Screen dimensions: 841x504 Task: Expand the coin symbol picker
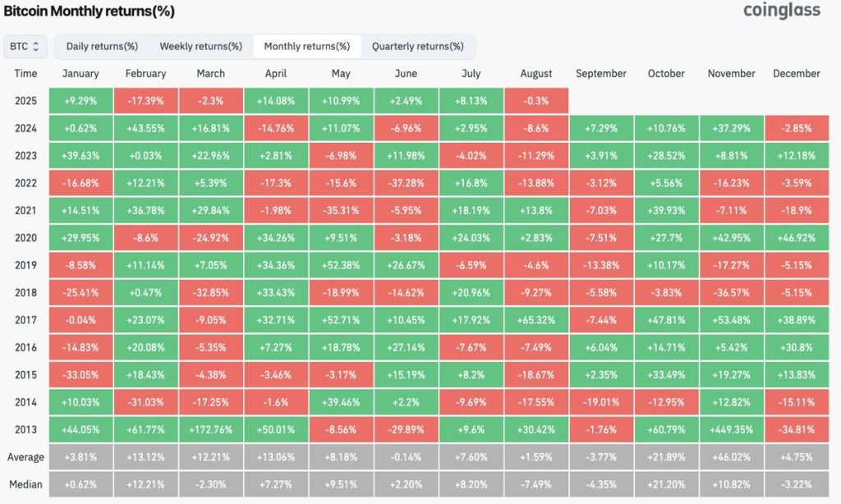click(25, 47)
